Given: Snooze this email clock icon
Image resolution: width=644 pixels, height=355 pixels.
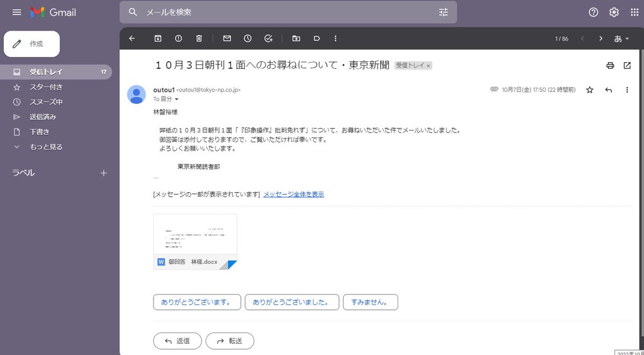Looking at the screenshot, I should (x=247, y=38).
